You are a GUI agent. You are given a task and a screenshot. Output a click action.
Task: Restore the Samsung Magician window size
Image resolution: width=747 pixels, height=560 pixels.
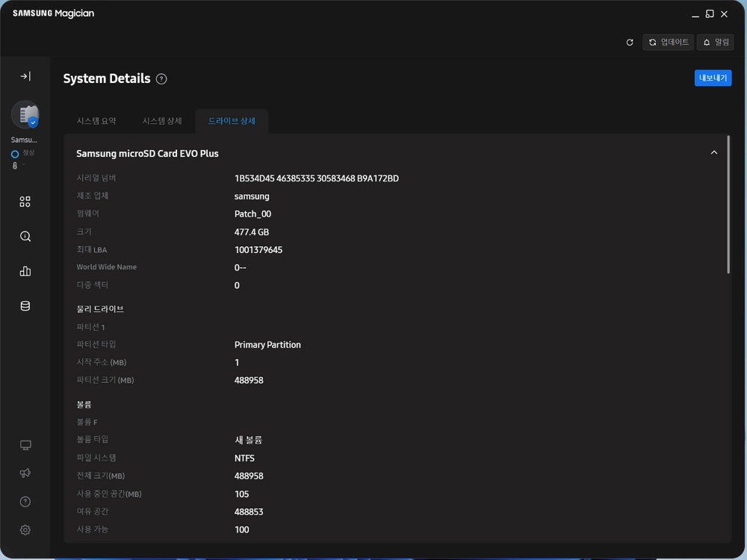click(x=710, y=14)
